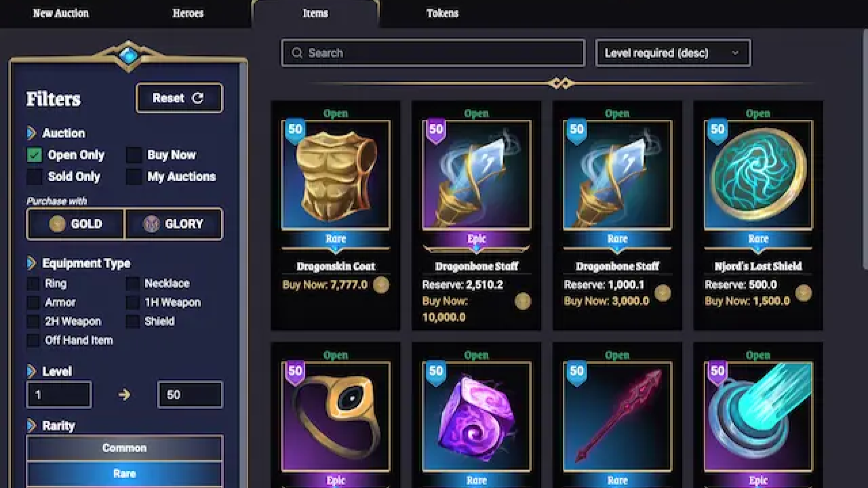Click the level 50 badge on Dragonskin Coat
The width and height of the screenshot is (868, 488).
pyautogui.click(x=295, y=130)
